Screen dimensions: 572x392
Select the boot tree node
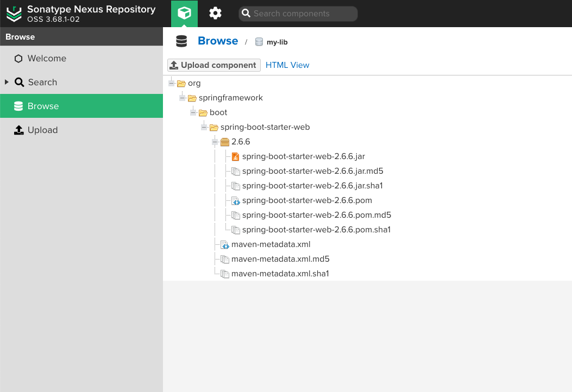point(218,112)
